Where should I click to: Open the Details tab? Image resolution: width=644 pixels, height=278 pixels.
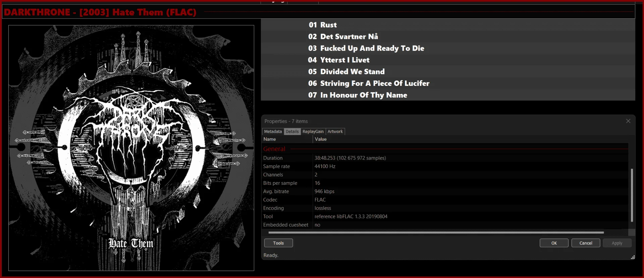[292, 131]
